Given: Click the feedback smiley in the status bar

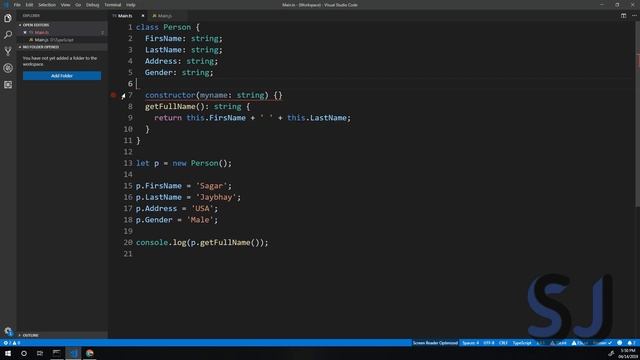Looking at the screenshot, I should click(x=620, y=343).
